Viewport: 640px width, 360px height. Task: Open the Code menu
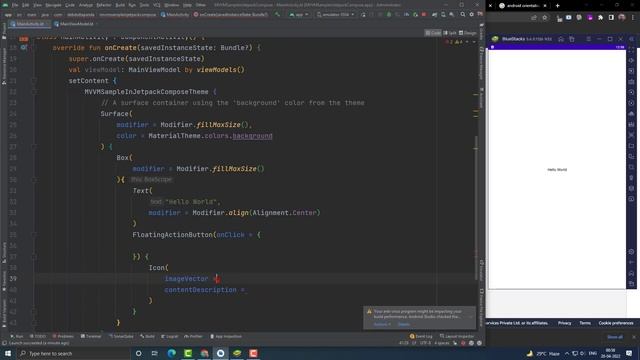click(70, 5)
